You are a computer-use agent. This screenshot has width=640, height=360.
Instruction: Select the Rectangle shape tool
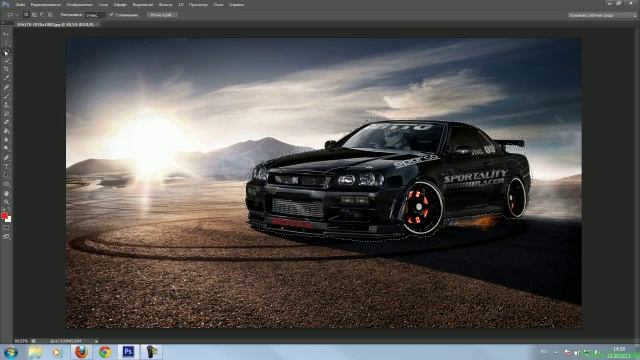click(6, 184)
